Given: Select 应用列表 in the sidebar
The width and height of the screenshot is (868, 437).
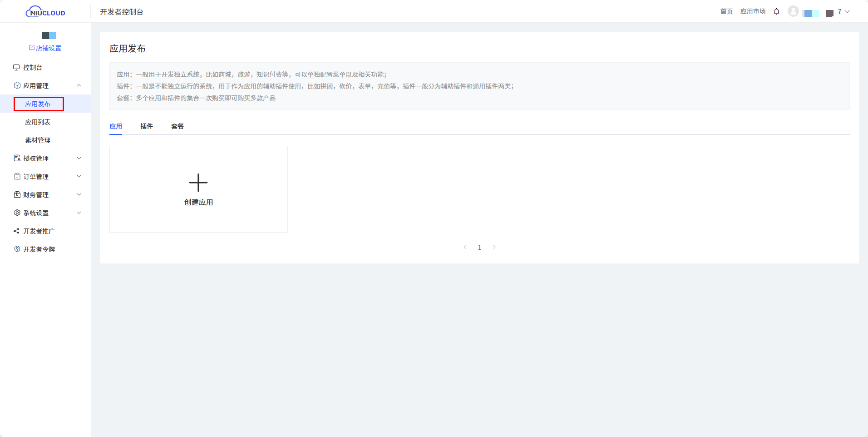Looking at the screenshot, I should pos(38,122).
